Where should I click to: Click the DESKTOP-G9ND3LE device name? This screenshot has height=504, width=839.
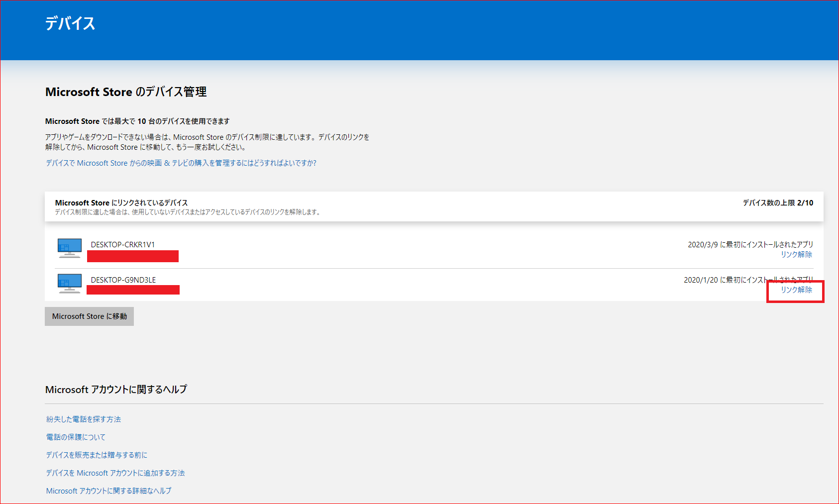tap(123, 280)
